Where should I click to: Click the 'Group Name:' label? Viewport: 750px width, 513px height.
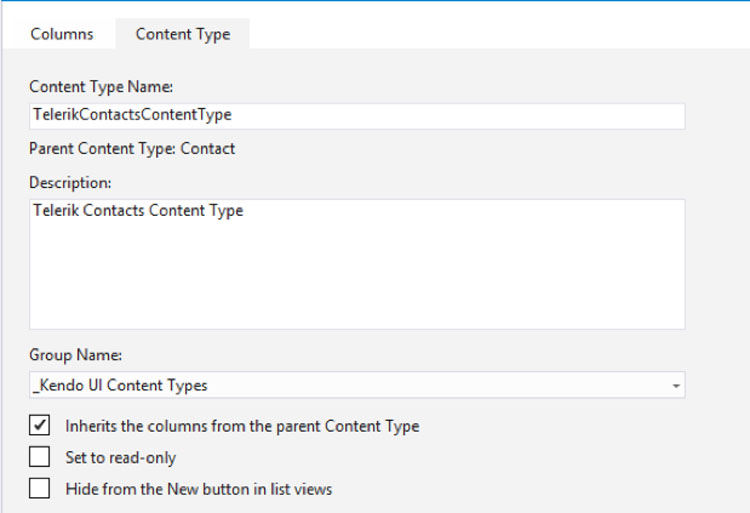(x=76, y=355)
